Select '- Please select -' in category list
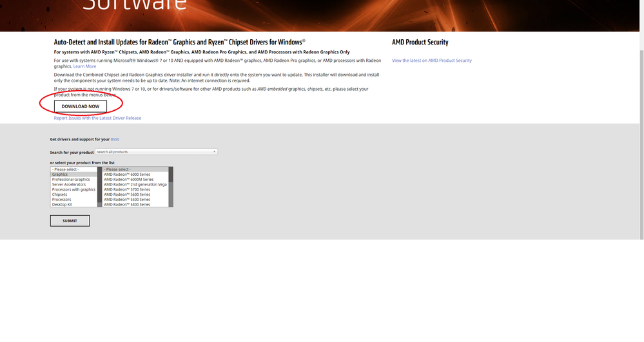 click(x=74, y=169)
